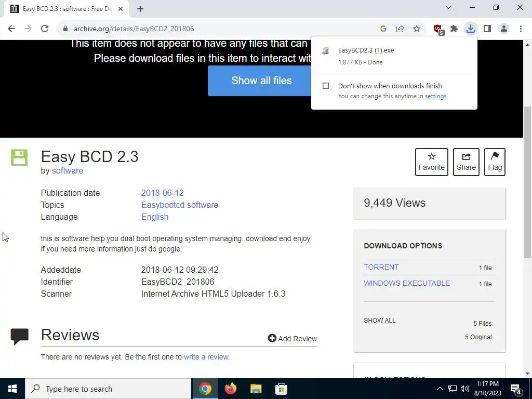The height and width of the screenshot is (399, 532).
Task: Open Chrome from taskbar
Action: (205, 389)
